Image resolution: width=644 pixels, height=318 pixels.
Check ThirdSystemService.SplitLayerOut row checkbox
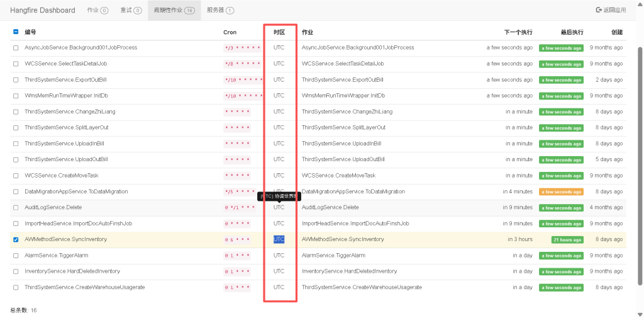click(16, 128)
